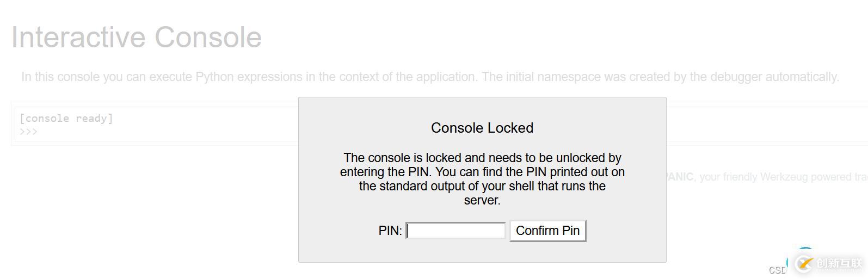Click the Console Locked heading

click(482, 128)
